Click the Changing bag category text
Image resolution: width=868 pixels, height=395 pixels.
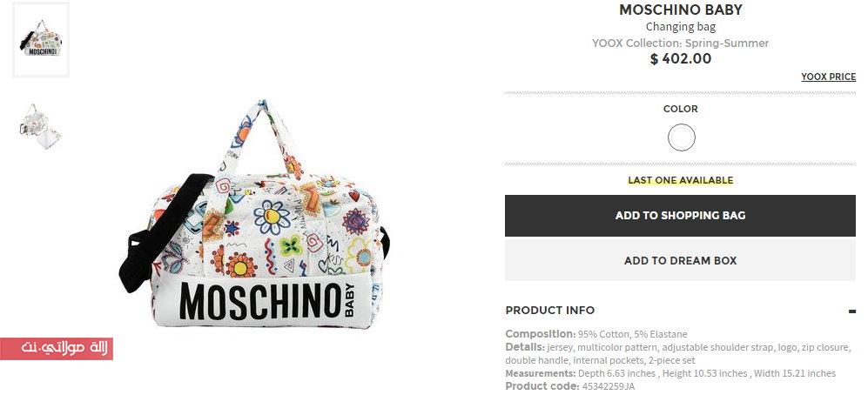coord(680,27)
